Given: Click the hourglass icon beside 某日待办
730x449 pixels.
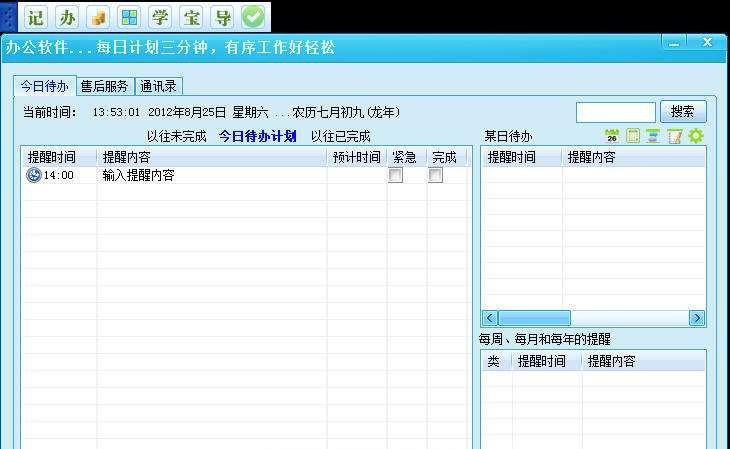Looking at the screenshot, I should (653, 136).
